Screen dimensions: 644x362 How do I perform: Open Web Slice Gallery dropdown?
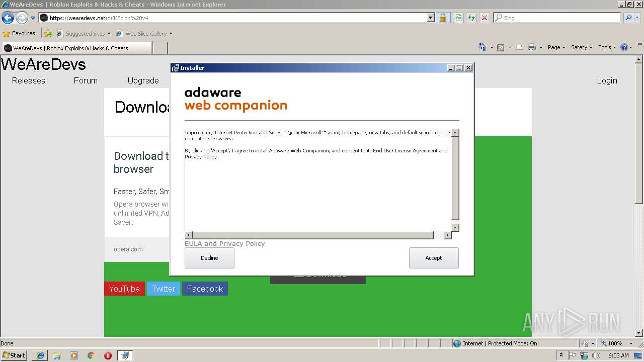click(x=144, y=34)
